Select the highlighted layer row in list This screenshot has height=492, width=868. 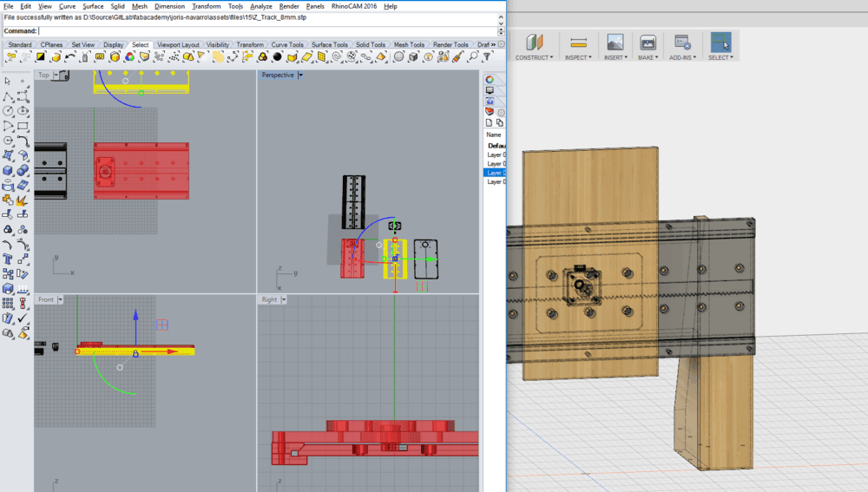pos(496,173)
